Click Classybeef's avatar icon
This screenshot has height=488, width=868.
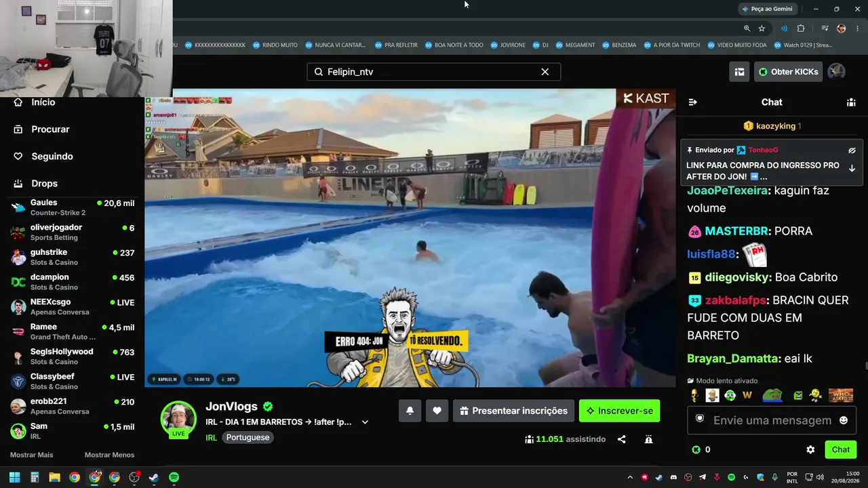(18, 382)
